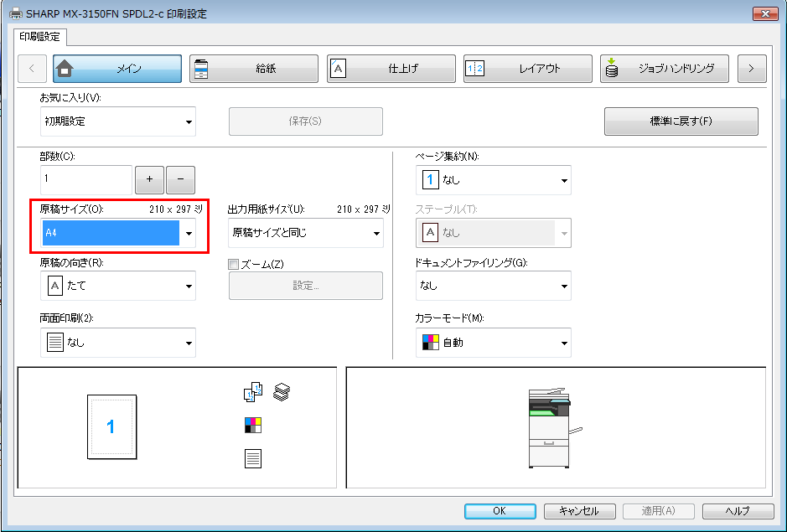Click the page icon on 仕上げ tab
Image resolution: width=787 pixels, height=532 pixels.
pyautogui.click(x=339, y=69)
